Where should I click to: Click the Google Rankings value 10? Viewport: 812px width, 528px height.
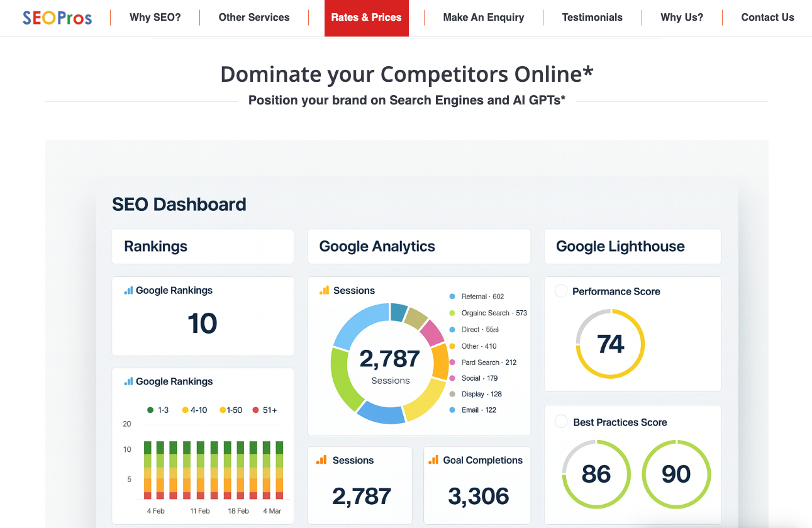tap(203, 323)
